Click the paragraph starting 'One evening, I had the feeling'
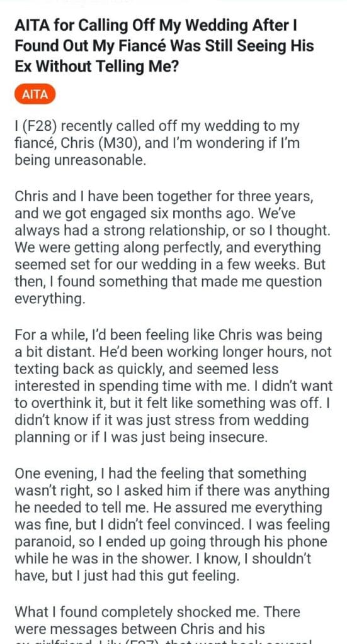The height and width of the screenshot is (644, 347). (173, 525)
